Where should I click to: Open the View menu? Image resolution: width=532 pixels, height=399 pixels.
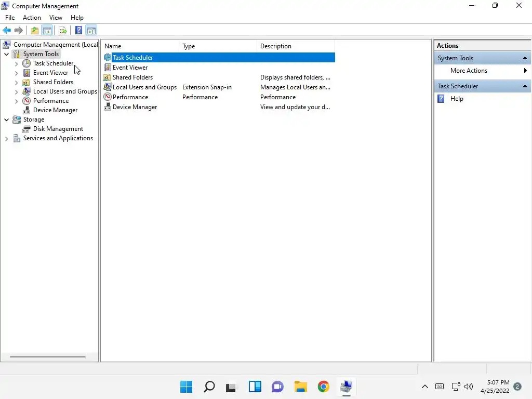pyautogui.click(x=56, y=18)
